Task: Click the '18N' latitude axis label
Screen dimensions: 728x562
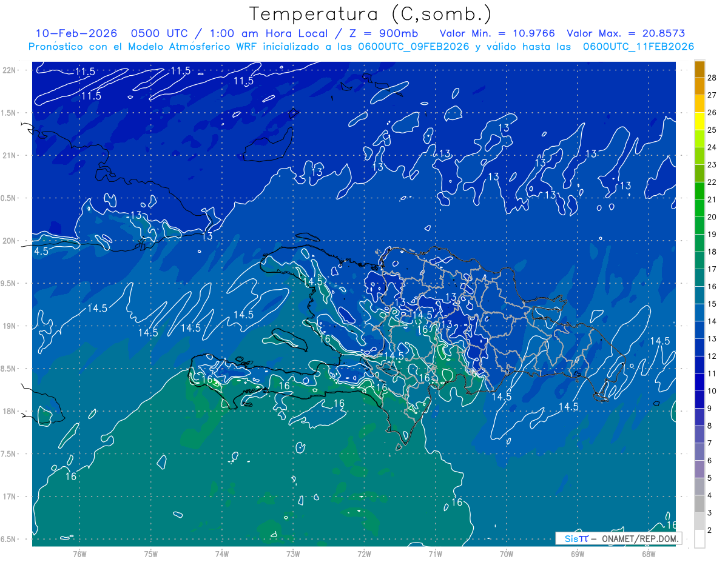Action: coord(9,411)
